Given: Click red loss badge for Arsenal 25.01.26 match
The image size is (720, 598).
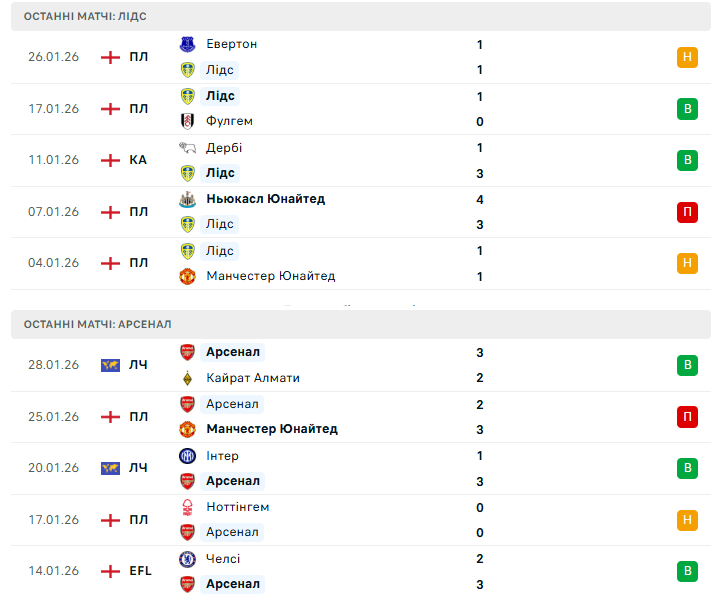Looking at the screenshot, I should tap(687, 417).
